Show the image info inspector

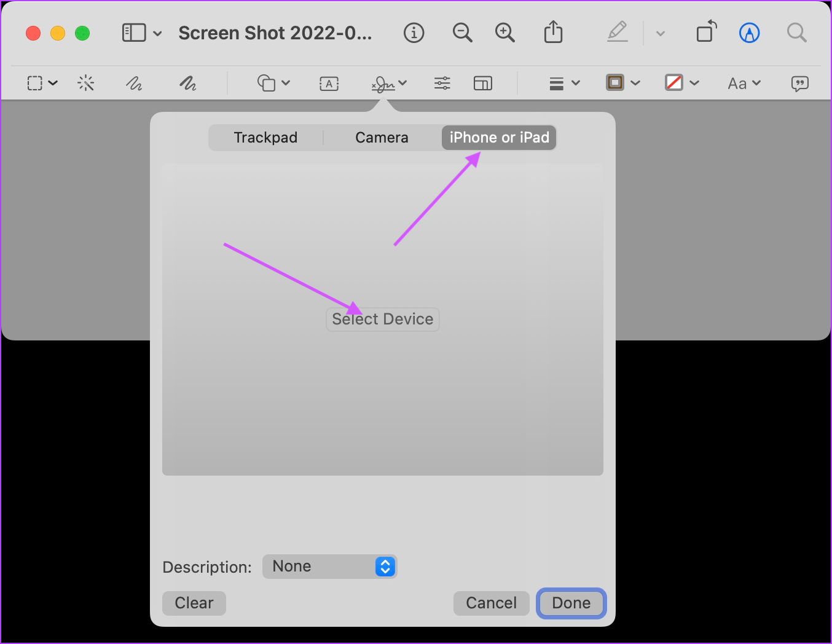click(x=414, y=33)
